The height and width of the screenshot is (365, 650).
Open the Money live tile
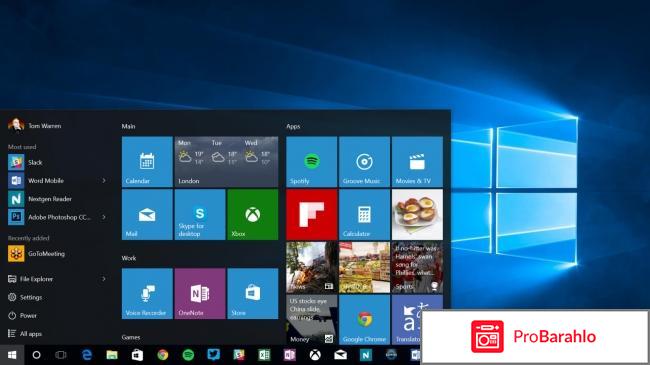pyautogui.click(x=312, y=319)
